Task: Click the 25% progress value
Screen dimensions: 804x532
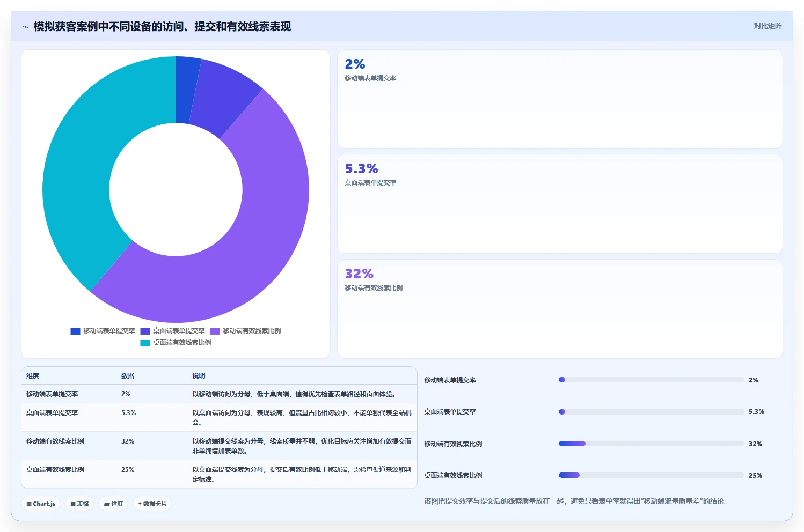Action: coord(755,476)
